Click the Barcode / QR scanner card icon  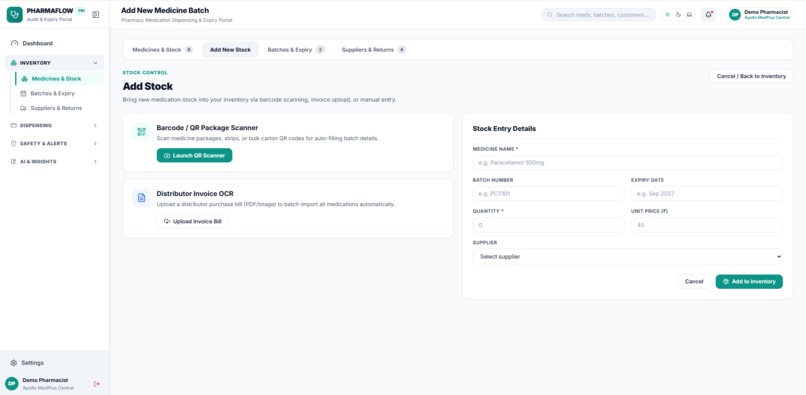tap(141, 132)
